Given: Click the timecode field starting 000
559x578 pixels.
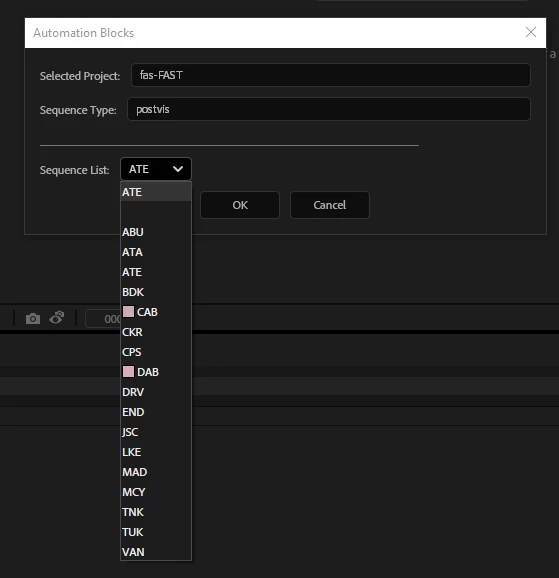Looking at the screenshot, I should tap(103, 318).
